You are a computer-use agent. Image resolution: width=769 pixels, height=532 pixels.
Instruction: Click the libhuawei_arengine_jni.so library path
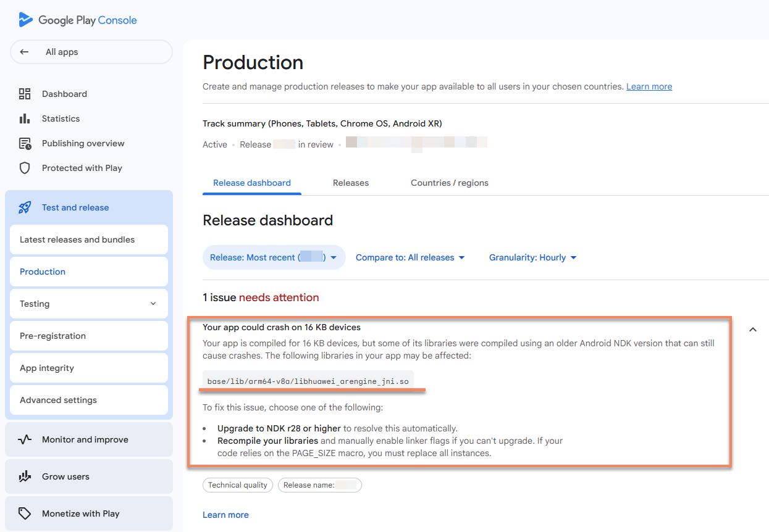tap(308, 381)
